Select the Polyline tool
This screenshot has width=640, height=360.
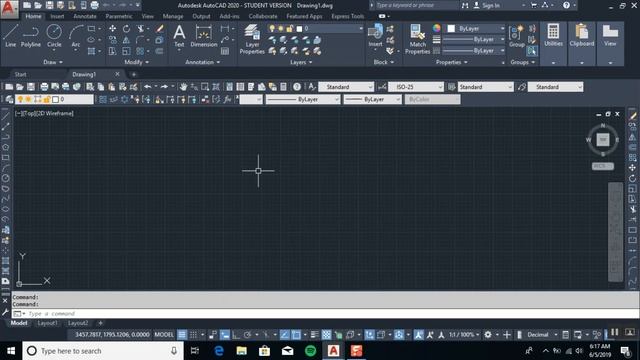click(x=31, y=36)
